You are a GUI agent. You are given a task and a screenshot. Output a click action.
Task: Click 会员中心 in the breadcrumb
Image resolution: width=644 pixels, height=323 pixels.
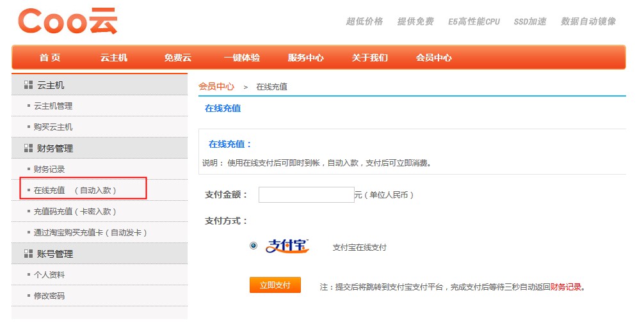tap(216, 86)
